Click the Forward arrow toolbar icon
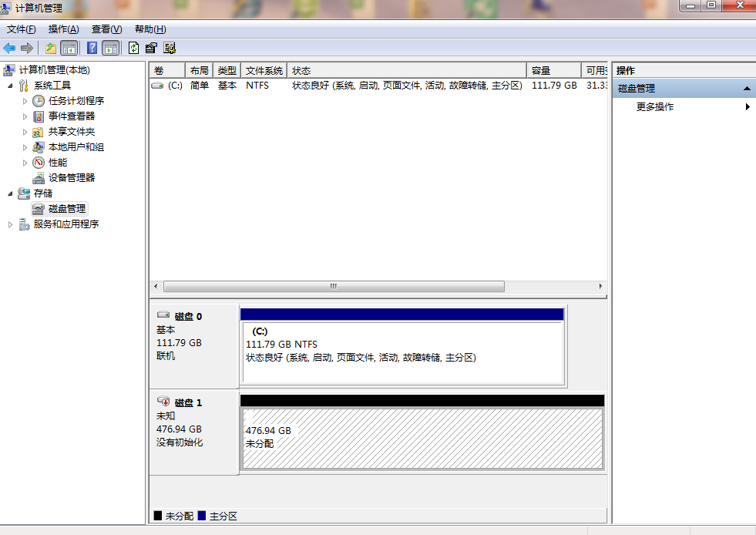756x535 pixels. 27,48
